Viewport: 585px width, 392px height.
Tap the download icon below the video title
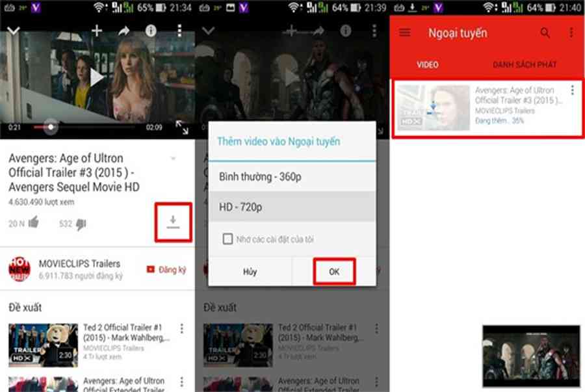pos(173,222)
